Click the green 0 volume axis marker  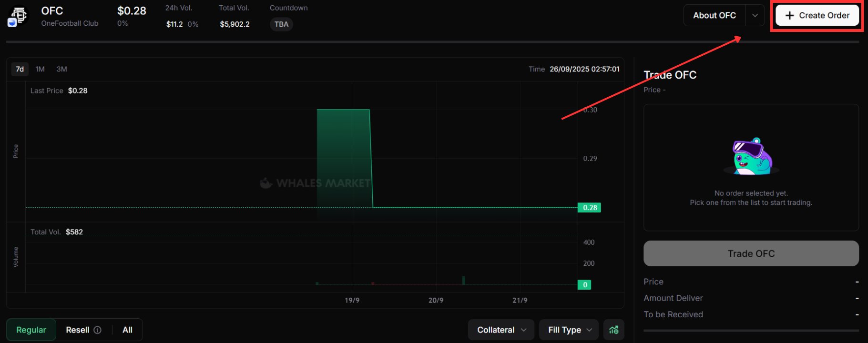[x=584, y=285]
